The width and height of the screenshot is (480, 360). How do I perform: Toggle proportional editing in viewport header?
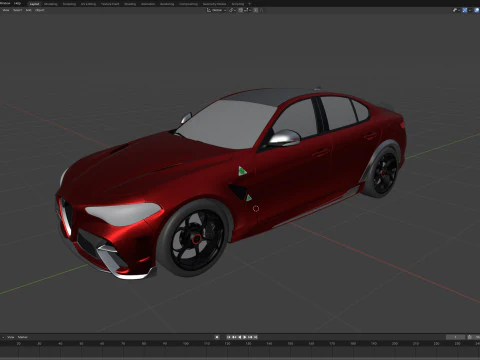256,10
